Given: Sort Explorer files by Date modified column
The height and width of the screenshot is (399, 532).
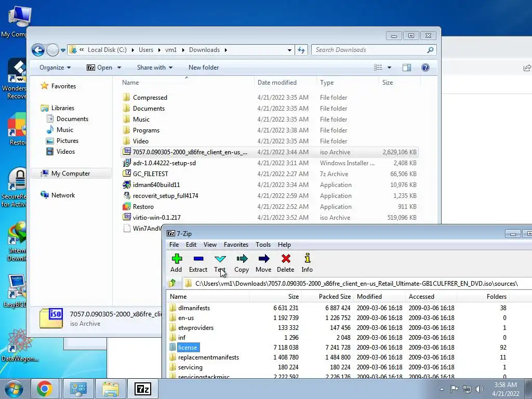Looking at the screenshot, I should click(285, 83).
